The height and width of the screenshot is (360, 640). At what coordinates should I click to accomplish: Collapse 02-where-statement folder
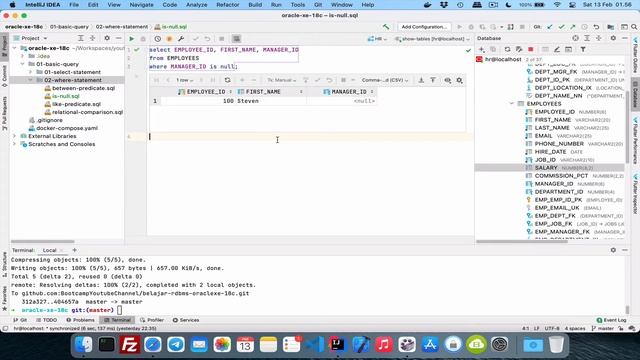[31, 80]
